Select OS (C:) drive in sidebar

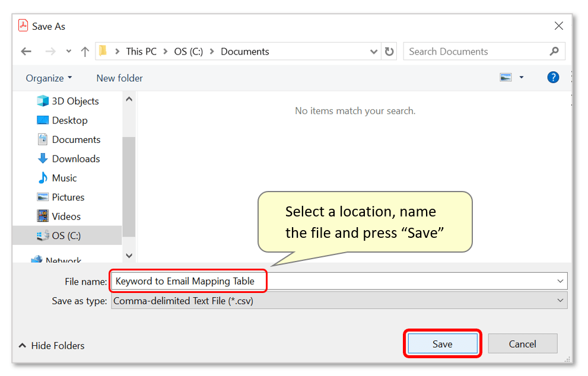coord(67,235)
